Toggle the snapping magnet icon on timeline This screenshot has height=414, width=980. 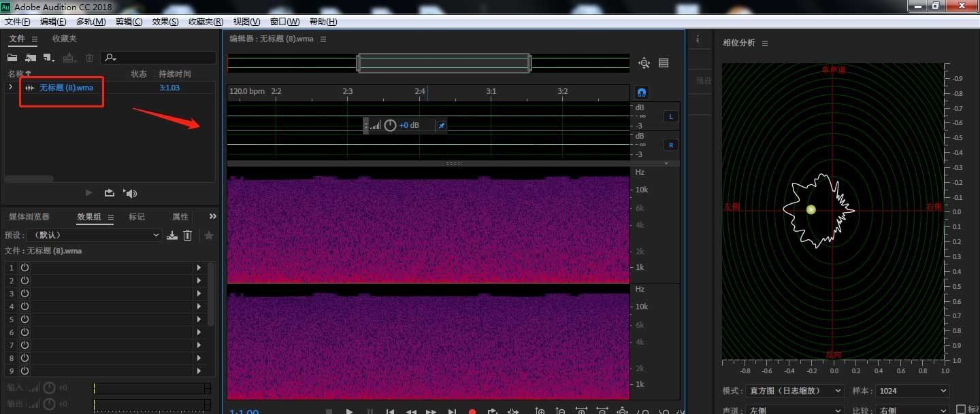(641, 92)
